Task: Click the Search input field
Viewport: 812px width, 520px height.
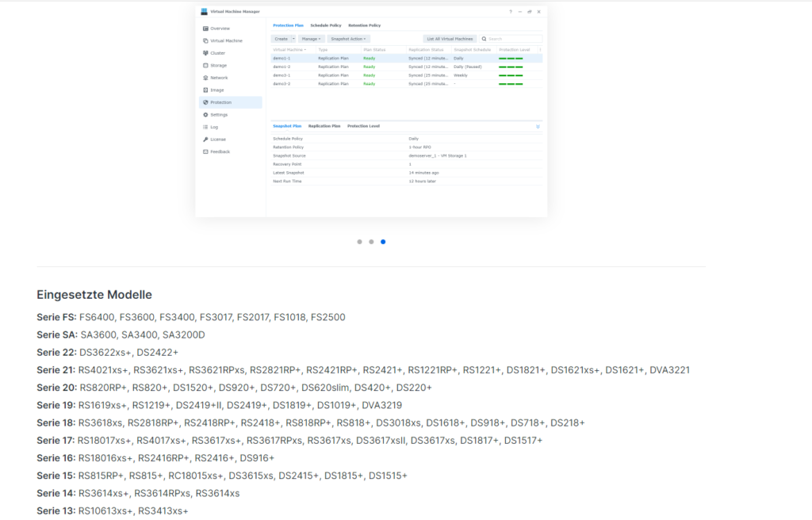Action: [514, 39]
